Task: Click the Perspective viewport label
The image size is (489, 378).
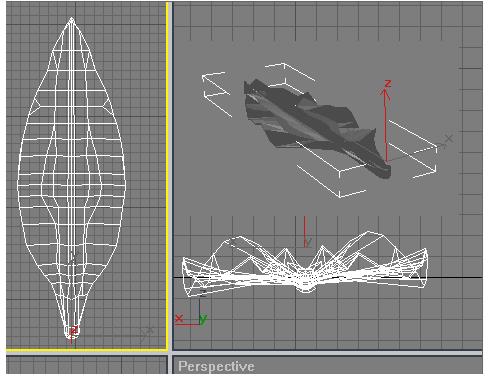Action: point(216,367)
